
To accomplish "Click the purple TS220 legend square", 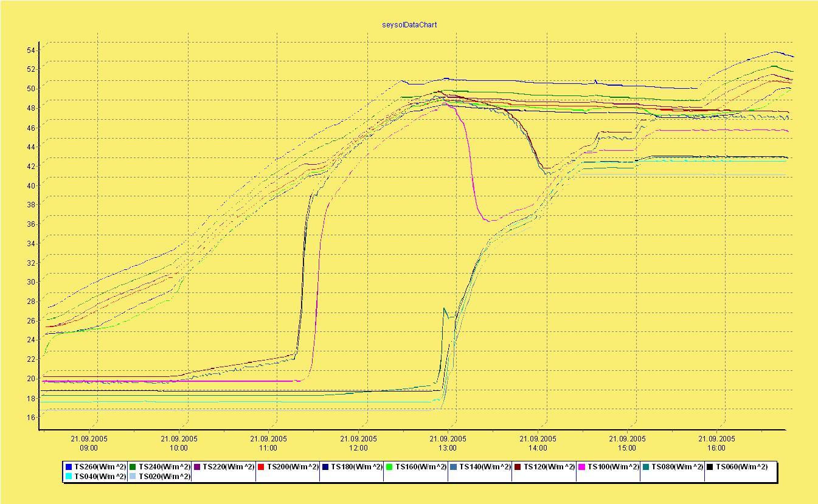I will pyautogui.click(x=197, y=467).
